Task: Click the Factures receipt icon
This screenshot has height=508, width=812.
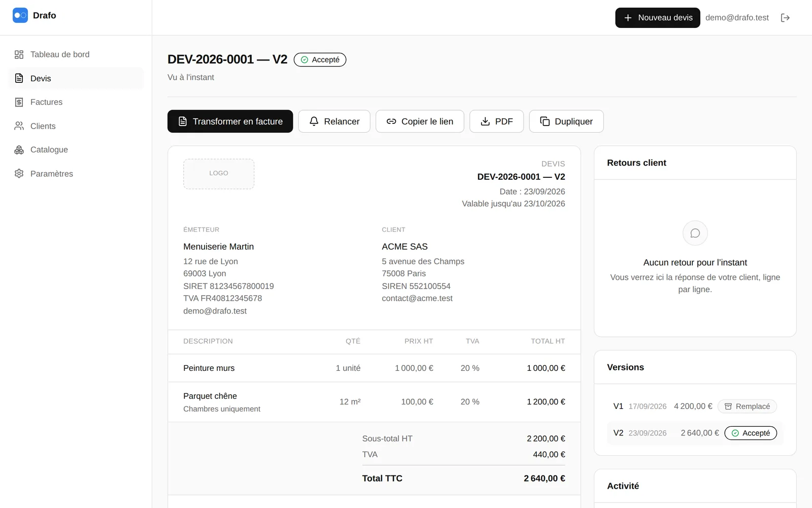Action: point(19,102)
